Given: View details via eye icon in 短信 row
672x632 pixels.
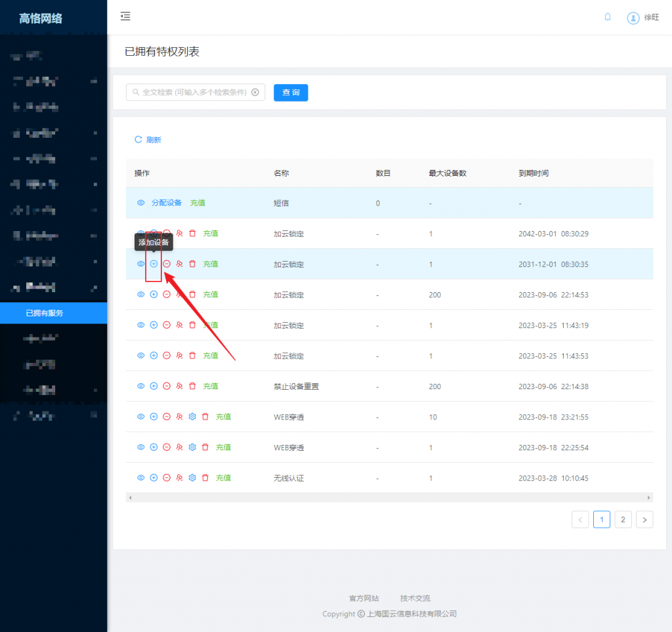Looking at the screenshot, I should pos(140,203).
